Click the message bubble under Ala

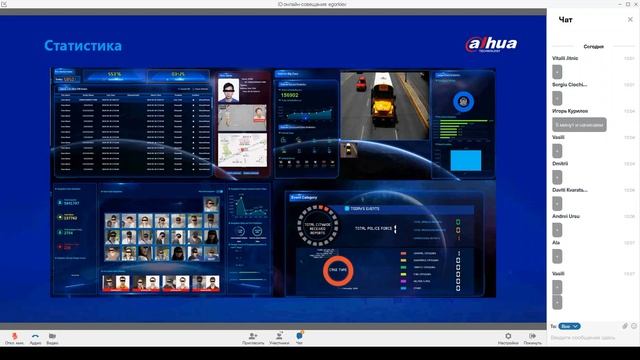(557, 256)
